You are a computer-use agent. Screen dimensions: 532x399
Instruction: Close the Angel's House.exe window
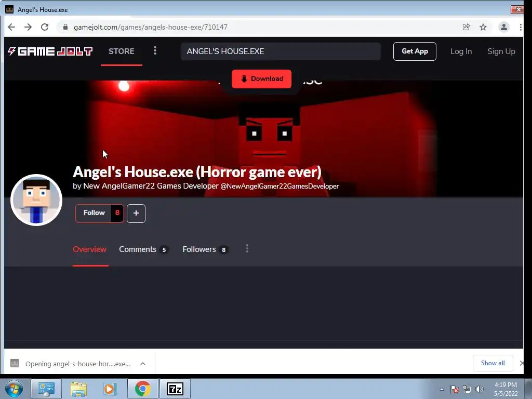[x=518, y=9]
